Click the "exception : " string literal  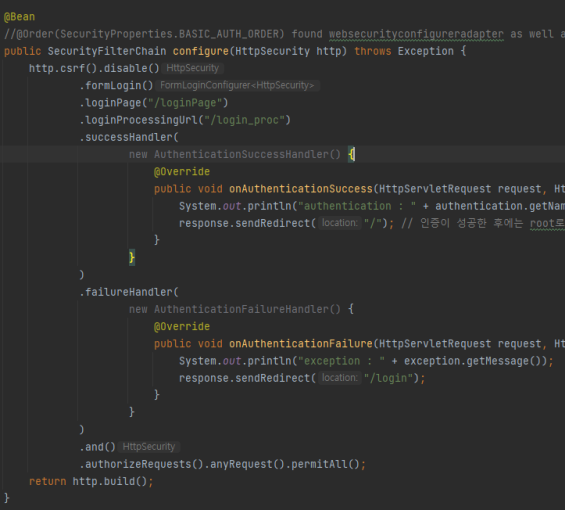pyautogui.click(x=341, y=361)
